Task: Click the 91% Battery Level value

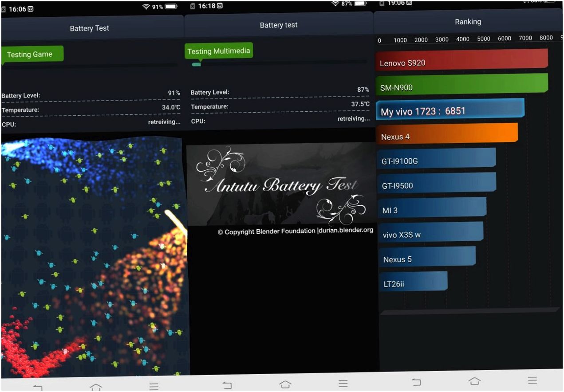Action: coord(174,93)
